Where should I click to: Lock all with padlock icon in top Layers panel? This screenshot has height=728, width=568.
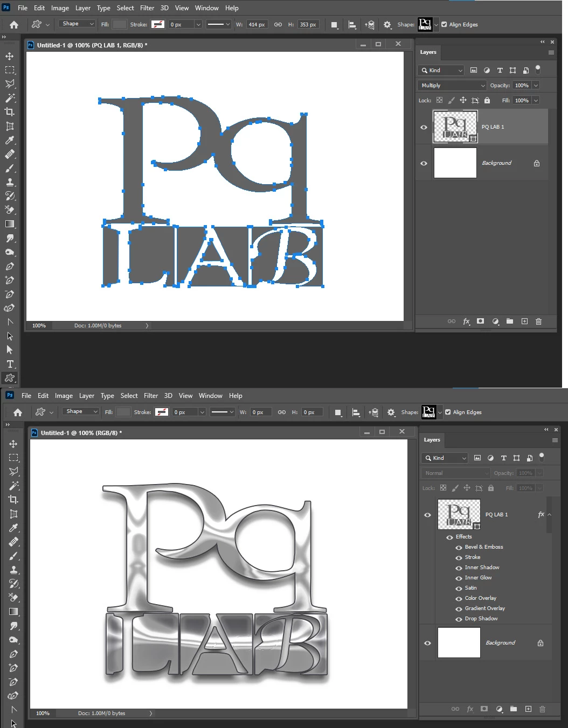tap(487, 100)
